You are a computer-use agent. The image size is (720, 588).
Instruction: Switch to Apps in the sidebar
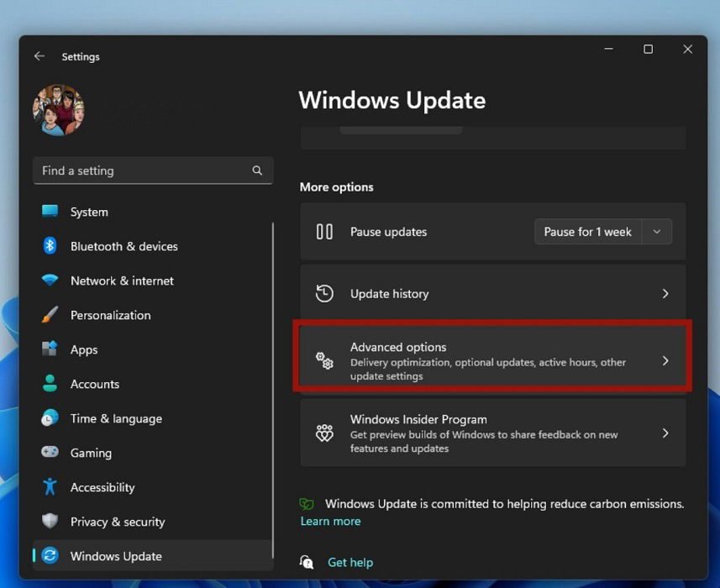click(x=83, y=349)
